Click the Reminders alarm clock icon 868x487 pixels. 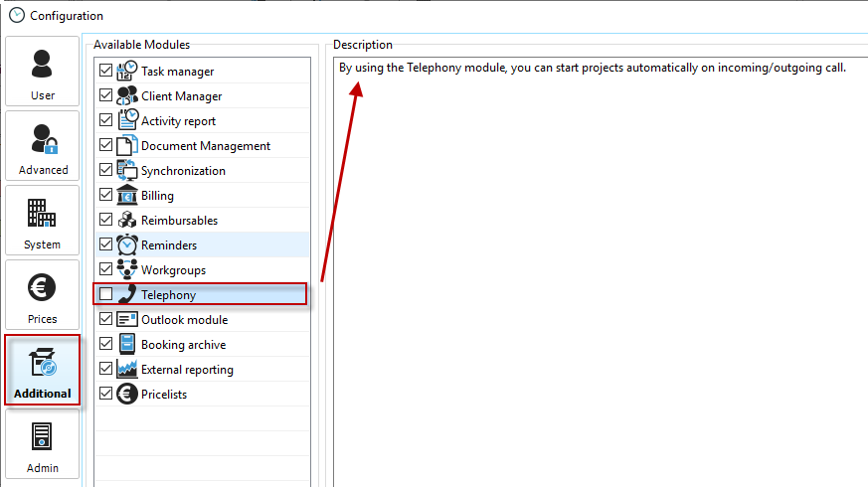click(126, 245)
